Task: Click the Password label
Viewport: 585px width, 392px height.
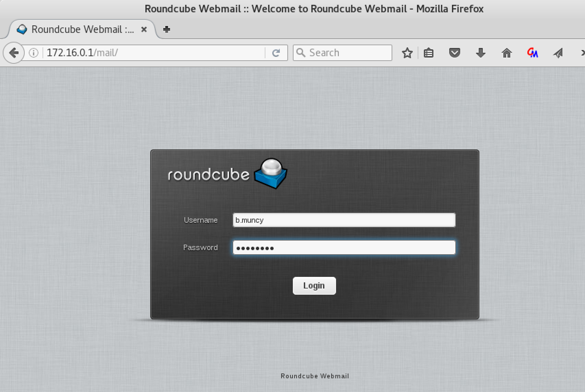Action: click(x=200, y=247)
